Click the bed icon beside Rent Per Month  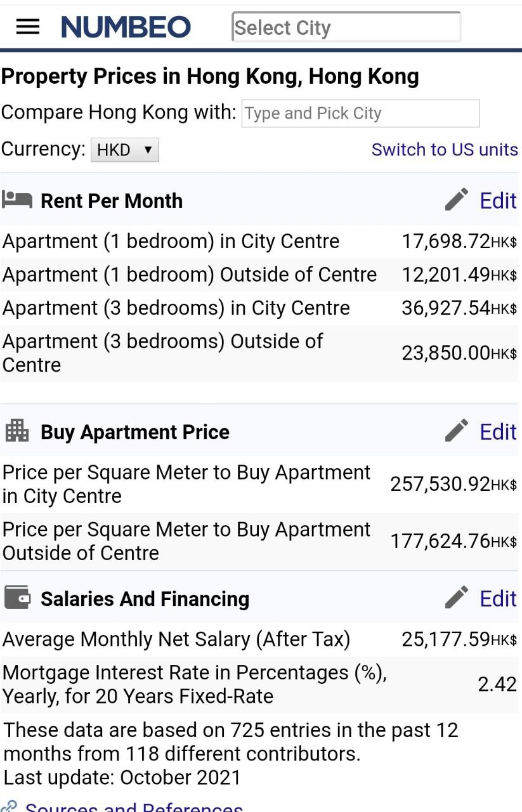pyautogui.click(x=17, y=199)
